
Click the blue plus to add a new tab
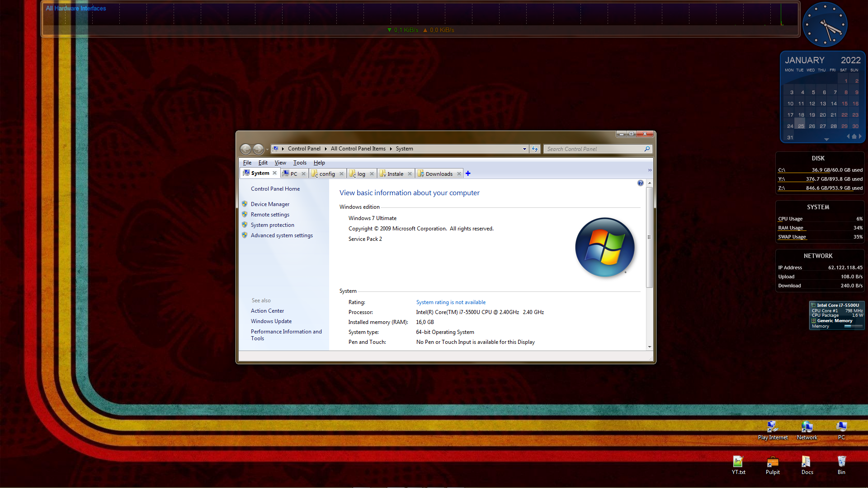click(468, 174)
